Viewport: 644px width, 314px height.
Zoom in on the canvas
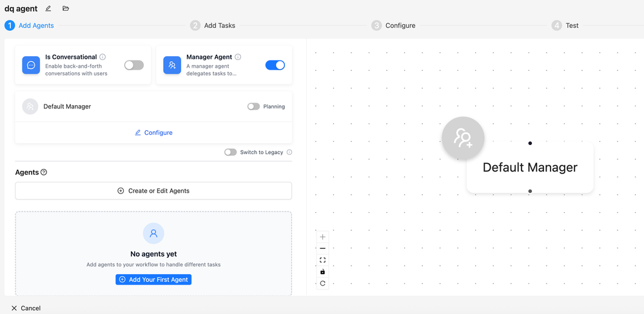click(x=322, y=237)
